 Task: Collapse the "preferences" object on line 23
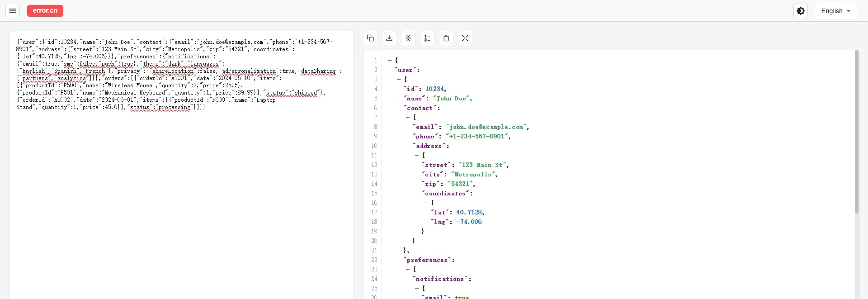(408, 269)
